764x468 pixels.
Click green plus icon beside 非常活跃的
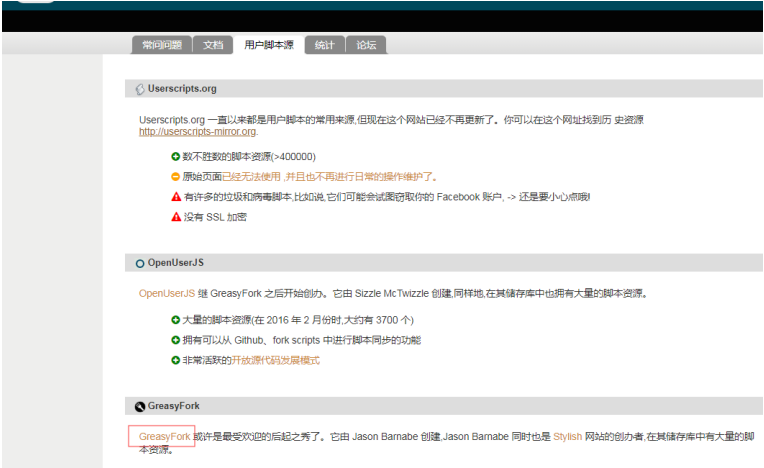pyautogui.click(x=175, y=360)
